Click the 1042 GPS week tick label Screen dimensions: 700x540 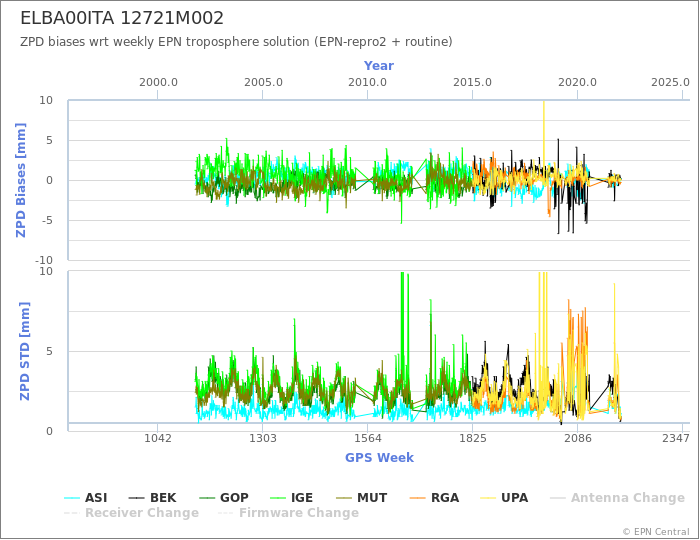pyautogui.click(x=158, y=438)
